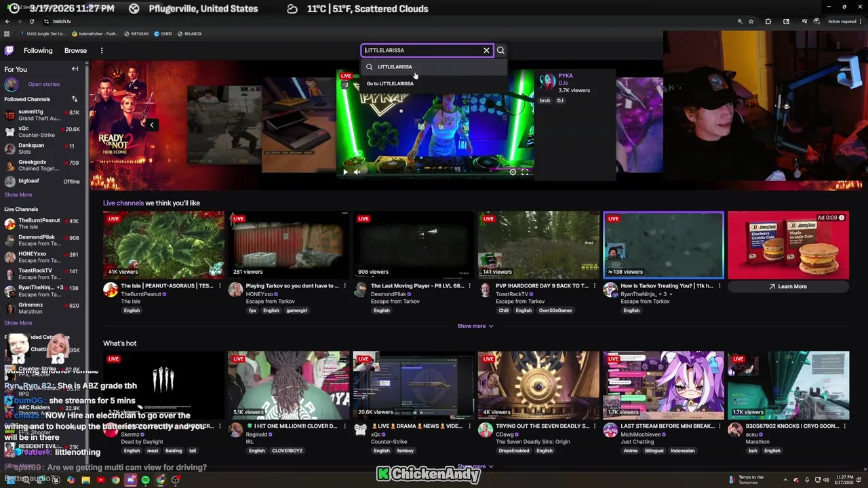Open options dots on Reginald CLOVER card
The width and height of the screenshot is (868, 488).
[x=344, y=426]
